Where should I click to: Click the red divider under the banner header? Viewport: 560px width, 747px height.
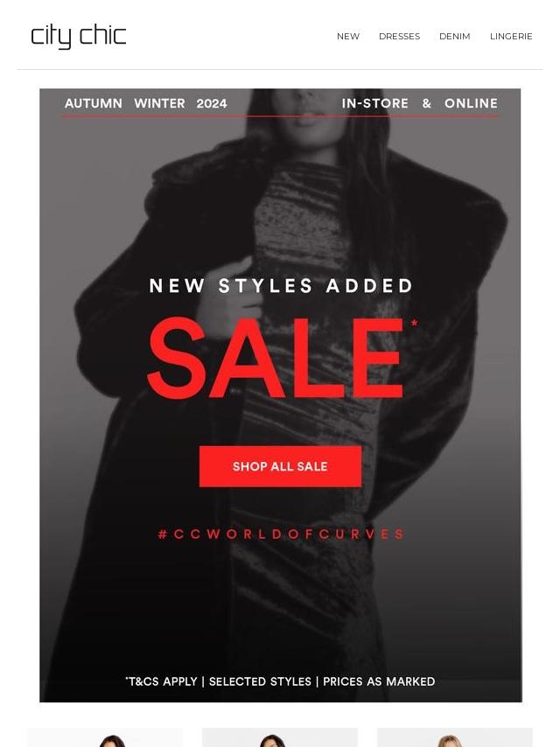[281, 115]
